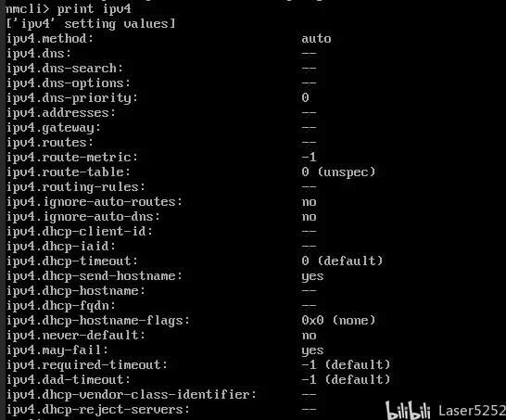Select the ipv4.dns-priority line
The image size is (506, 420).
[158, 98]
